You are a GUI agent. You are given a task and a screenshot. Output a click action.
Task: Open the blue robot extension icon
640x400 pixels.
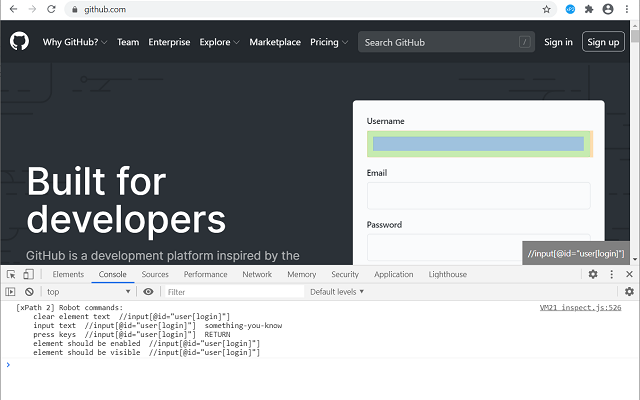570,9
